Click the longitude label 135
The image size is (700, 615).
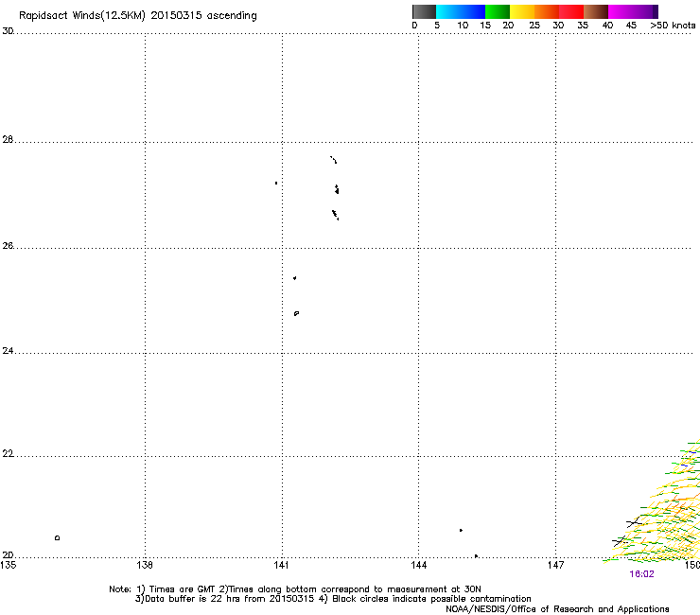(x=9, y=565)
